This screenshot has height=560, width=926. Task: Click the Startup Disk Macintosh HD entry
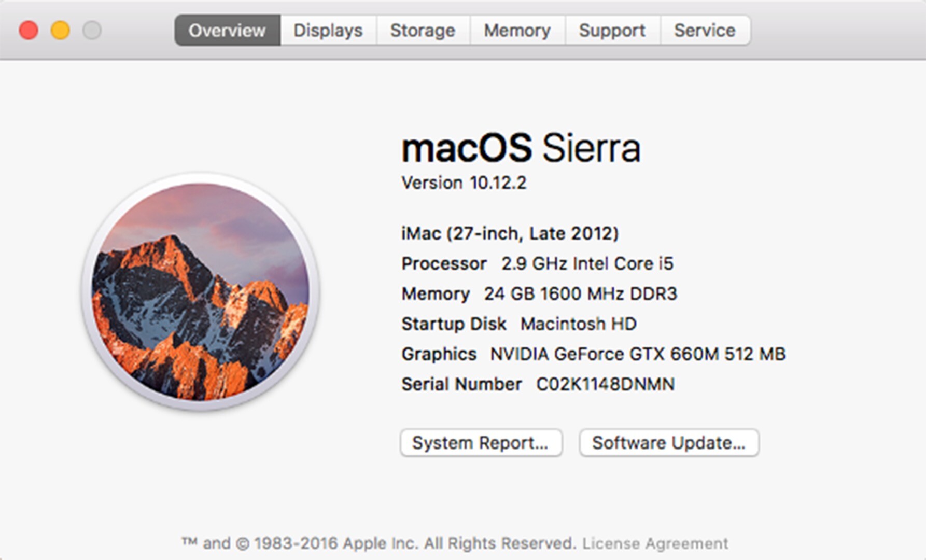(518, 324)
